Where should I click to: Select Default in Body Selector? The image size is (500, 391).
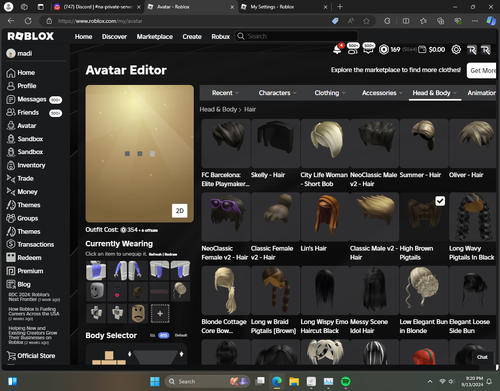(x=181, y=335)
